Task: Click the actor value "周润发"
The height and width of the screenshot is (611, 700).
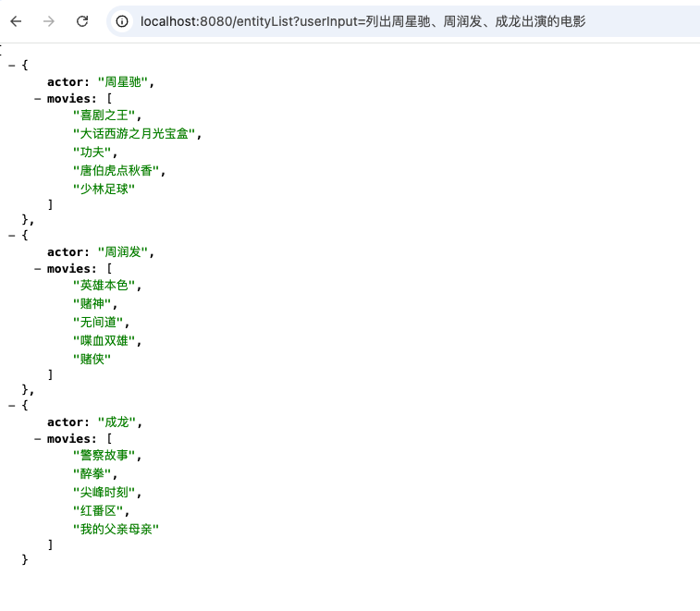Action: coord(123,252)
